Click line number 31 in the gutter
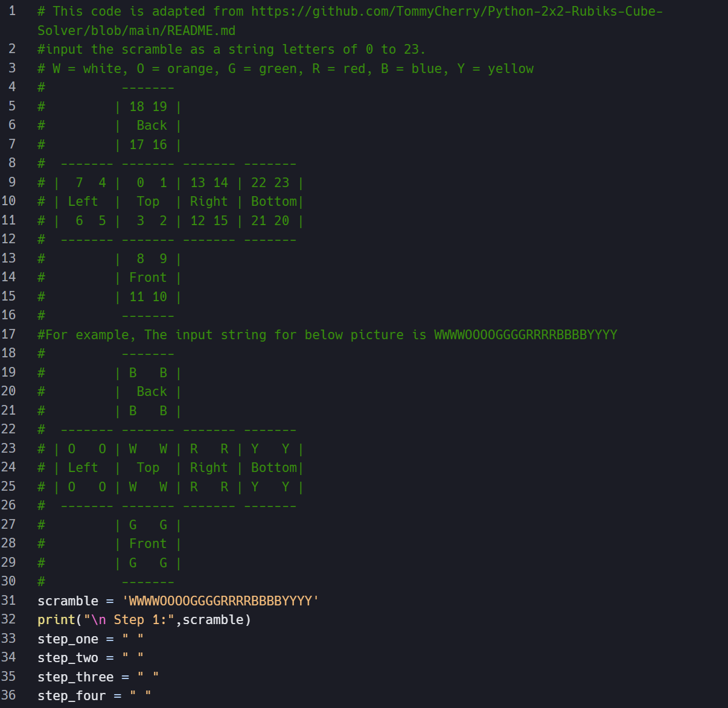This screenshot has height=708, width=728. 8,601
